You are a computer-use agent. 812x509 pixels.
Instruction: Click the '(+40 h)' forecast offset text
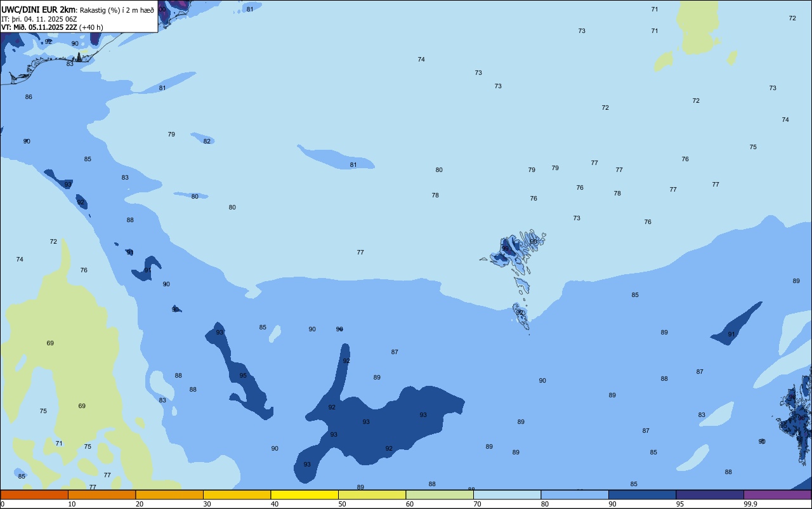click(x=91, y=27)
